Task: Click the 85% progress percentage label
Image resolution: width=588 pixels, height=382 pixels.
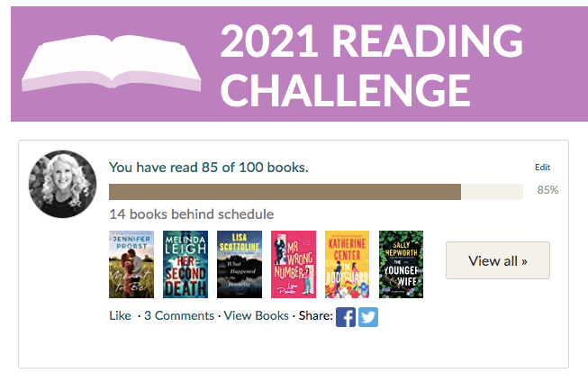Action: tap(547, 191)
